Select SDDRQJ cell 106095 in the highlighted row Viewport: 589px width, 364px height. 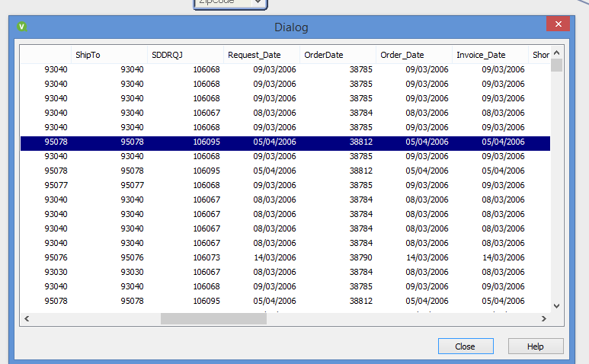206,142
